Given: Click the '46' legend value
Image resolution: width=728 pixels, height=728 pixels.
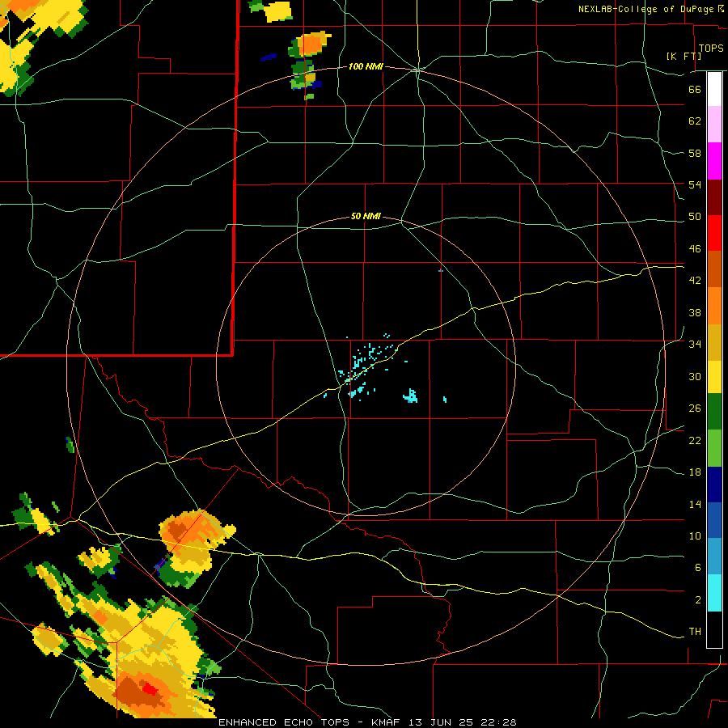Looking at the screenshot, I should click(x=695, y=249).
